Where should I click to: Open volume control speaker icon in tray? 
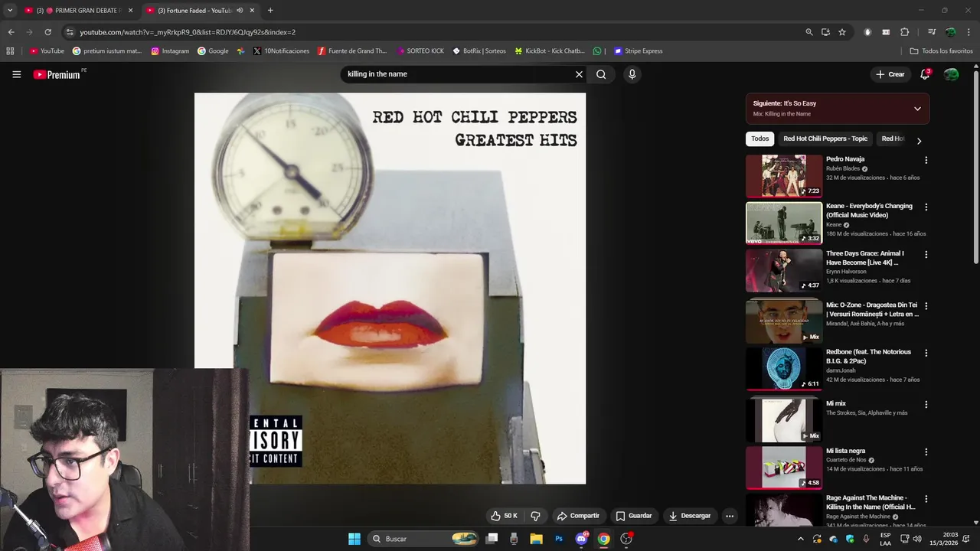click(917, 539)
